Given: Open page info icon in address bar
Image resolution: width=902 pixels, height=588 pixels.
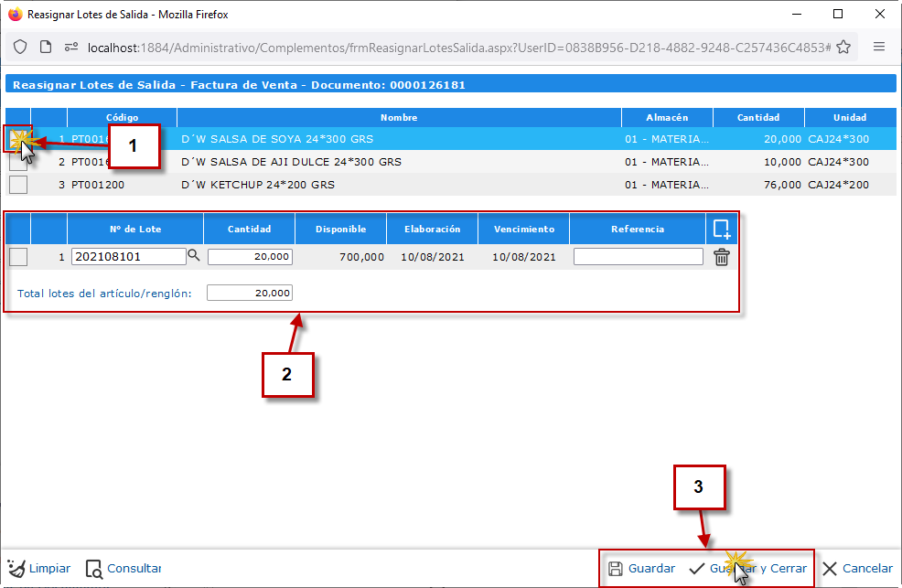Looking at the screenshot, I should tap(46, 48).
